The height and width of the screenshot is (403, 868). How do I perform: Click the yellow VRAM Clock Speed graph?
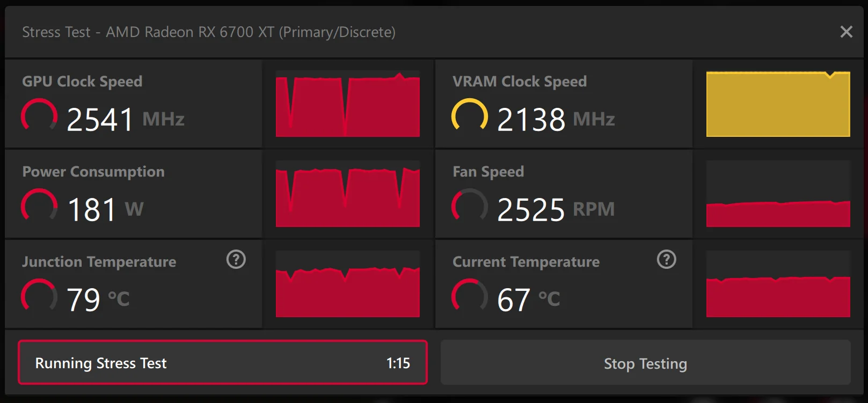(x=778, y=105)
